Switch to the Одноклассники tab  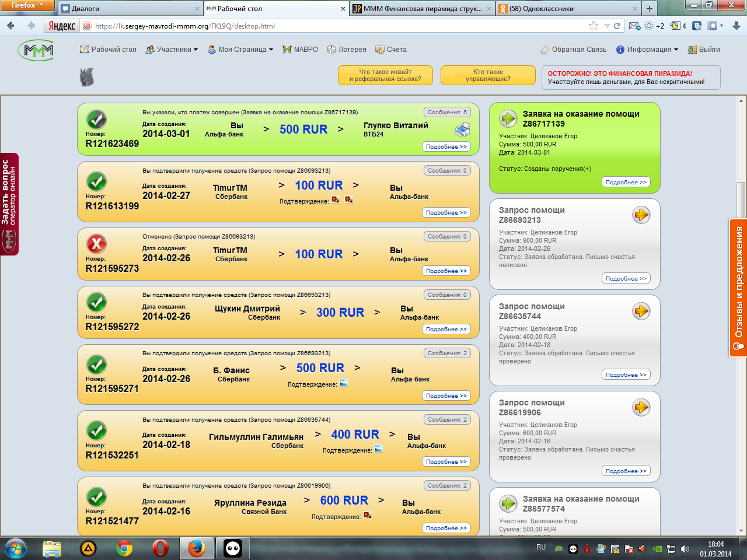click(567, 9)
